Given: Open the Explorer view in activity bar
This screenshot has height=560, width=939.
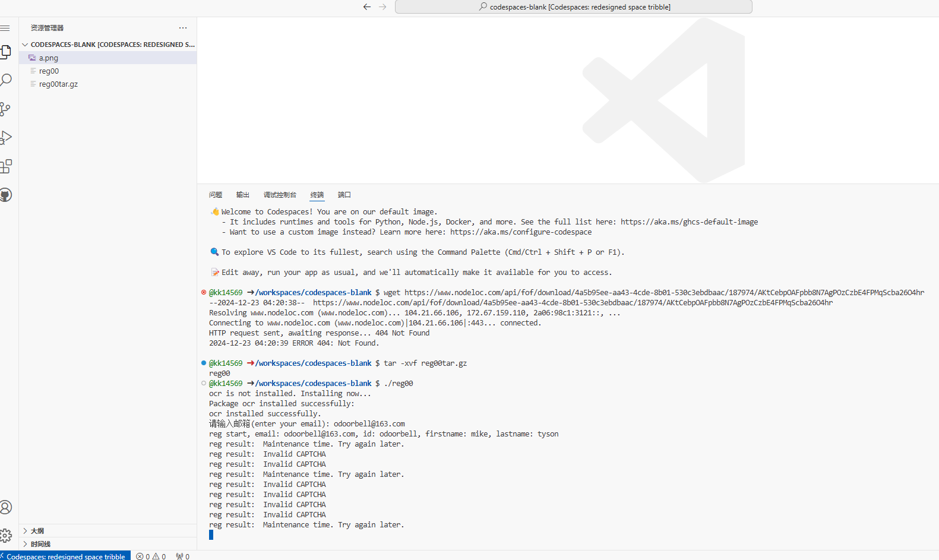Looking at the screenshot, I should pyautogui.click(x=5, y=52).
